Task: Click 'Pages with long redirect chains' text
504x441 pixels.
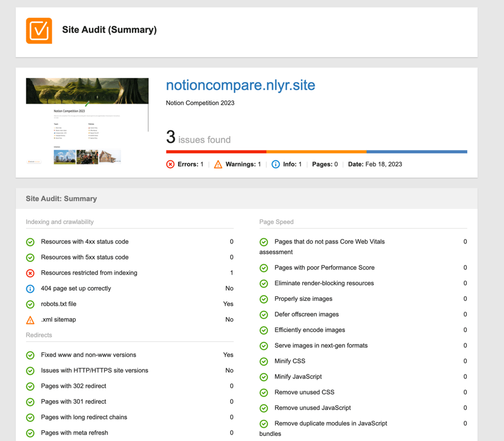Action: pyautogui.click(x=84, y=417)
